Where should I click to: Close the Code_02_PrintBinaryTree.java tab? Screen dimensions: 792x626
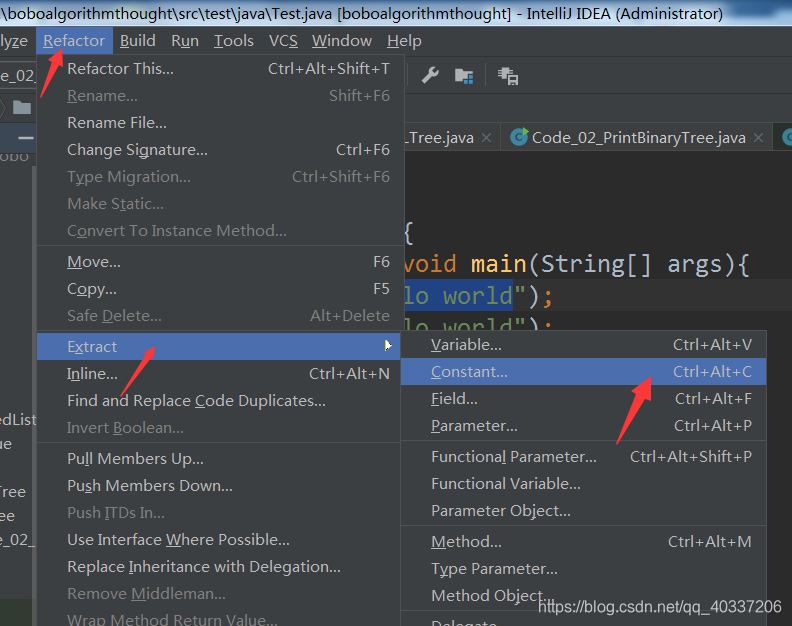click(758, 137)
